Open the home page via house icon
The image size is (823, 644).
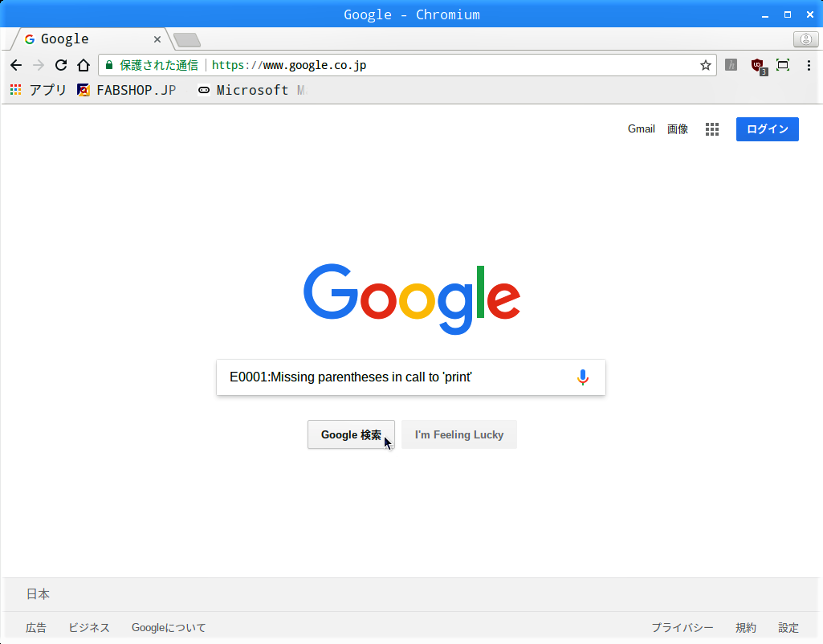click(84, 65)
